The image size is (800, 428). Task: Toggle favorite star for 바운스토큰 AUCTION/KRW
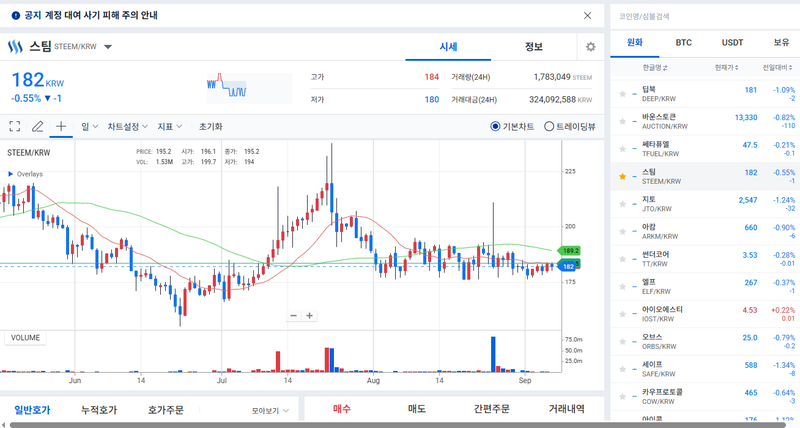point(622,121)
